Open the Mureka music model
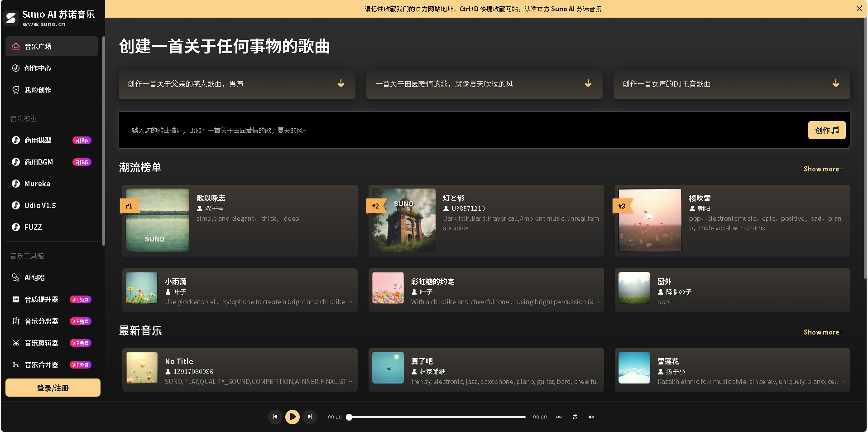This screenshot has height=432, width=868. tap(37, 184)
